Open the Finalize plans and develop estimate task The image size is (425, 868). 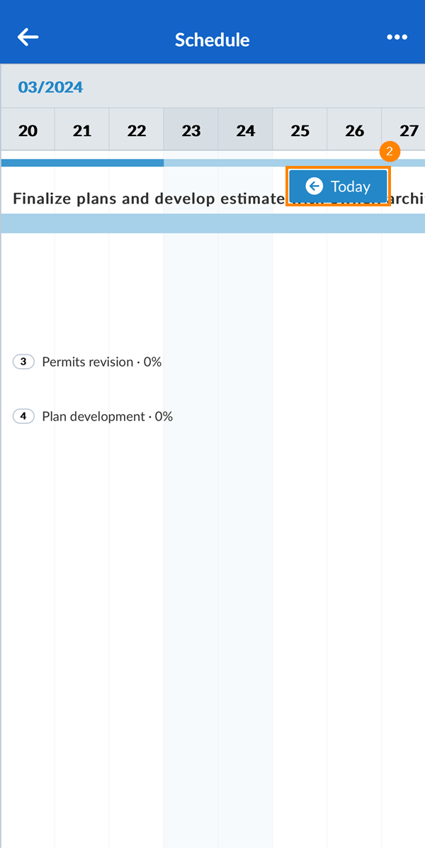coord(142,199)
